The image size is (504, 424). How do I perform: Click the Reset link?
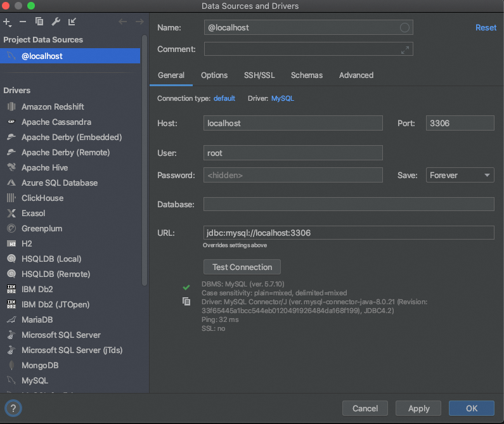point(486,28)
